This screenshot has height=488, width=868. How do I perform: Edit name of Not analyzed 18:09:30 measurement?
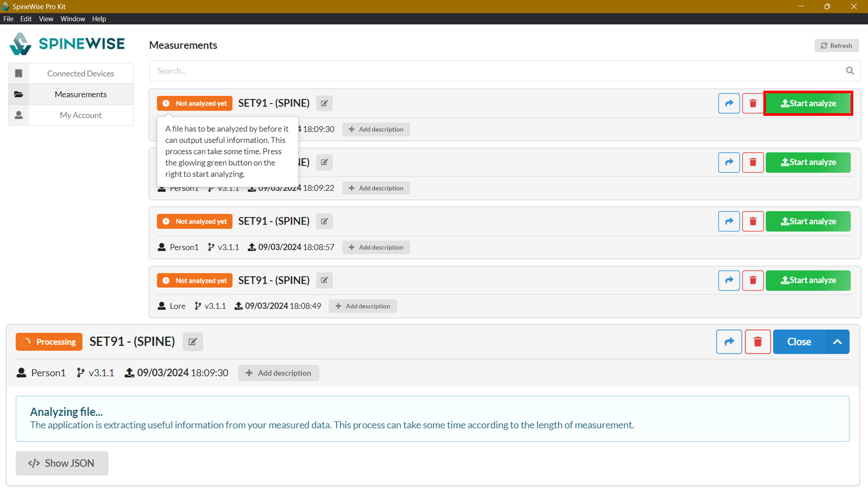pyautogui.click(x=324, y=103)
